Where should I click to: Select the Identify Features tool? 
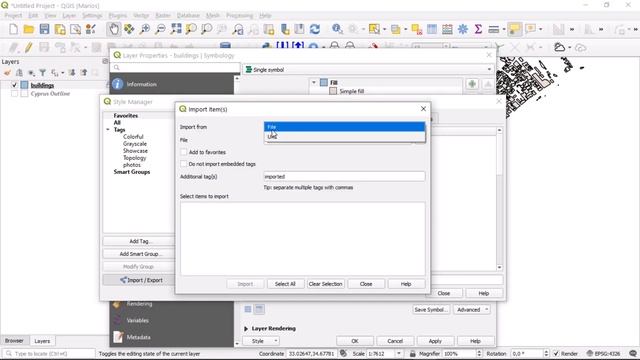coord(337,29)
